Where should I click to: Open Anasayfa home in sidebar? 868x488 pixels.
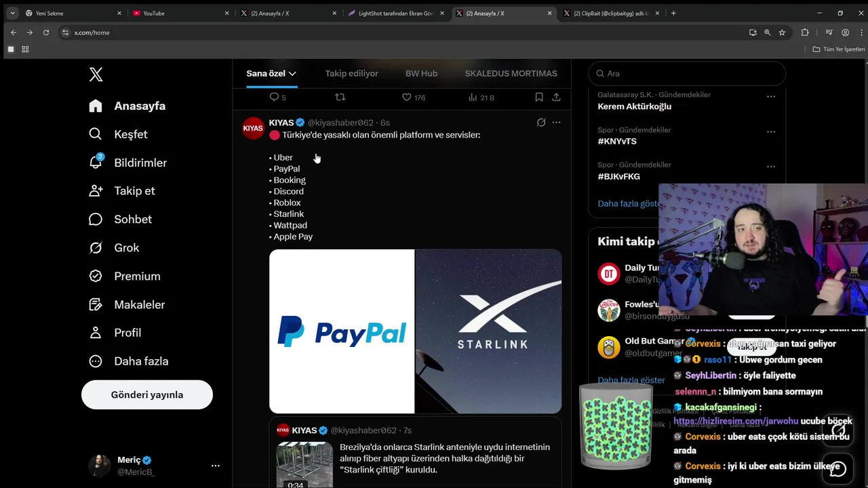[x=128, y=106]
